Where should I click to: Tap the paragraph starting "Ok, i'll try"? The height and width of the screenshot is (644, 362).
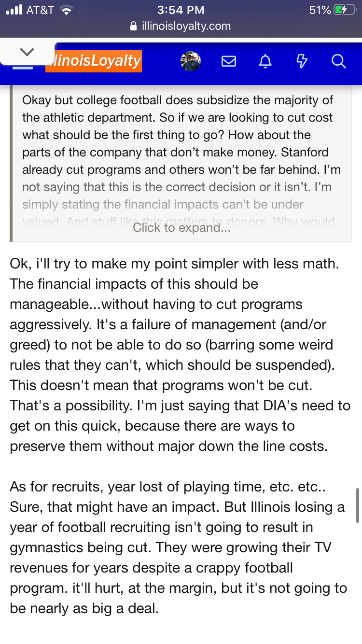pyautogui.click(x=179, y=355)
